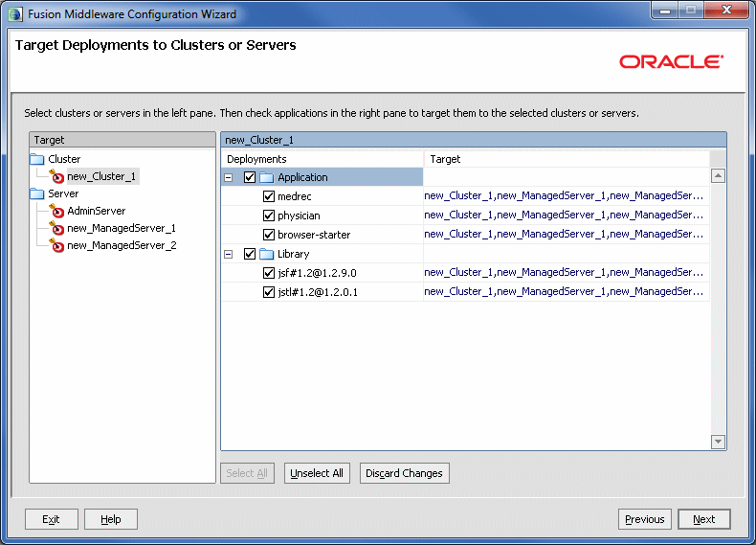Viewport: 756px width, 545px height.
Task: Click the jstl#1.2@1.2.0.1 row target text
Action: (x=564, y=291)
